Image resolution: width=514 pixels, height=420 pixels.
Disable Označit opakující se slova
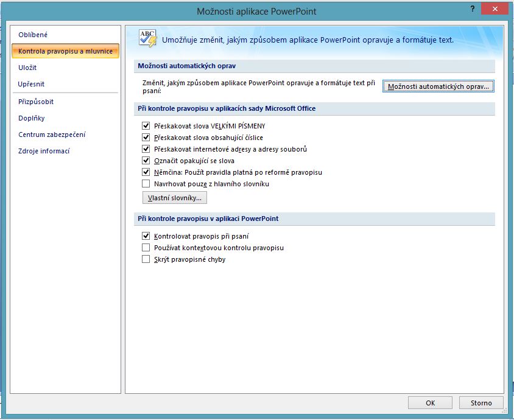coord(146,161)
